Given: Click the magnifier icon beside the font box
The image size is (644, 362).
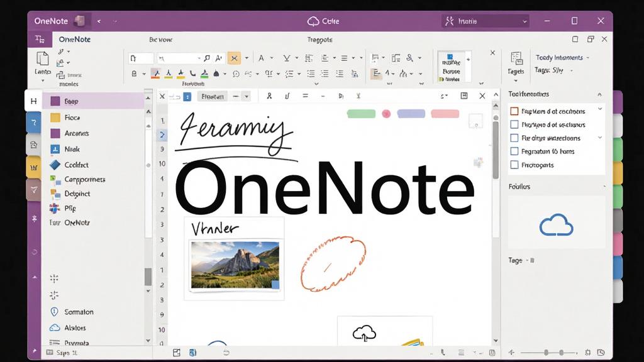Looking at the screenshot, I should [207, 58].
